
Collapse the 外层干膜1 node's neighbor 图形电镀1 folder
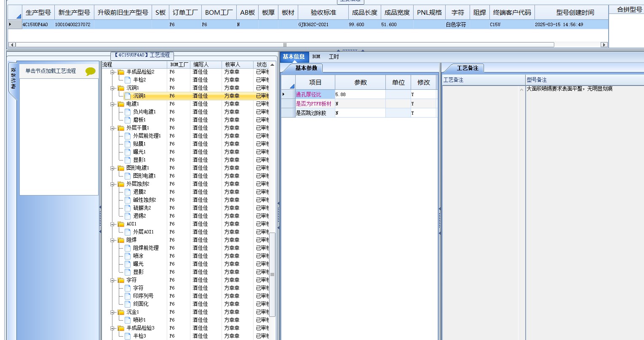[x=113, y=168]
